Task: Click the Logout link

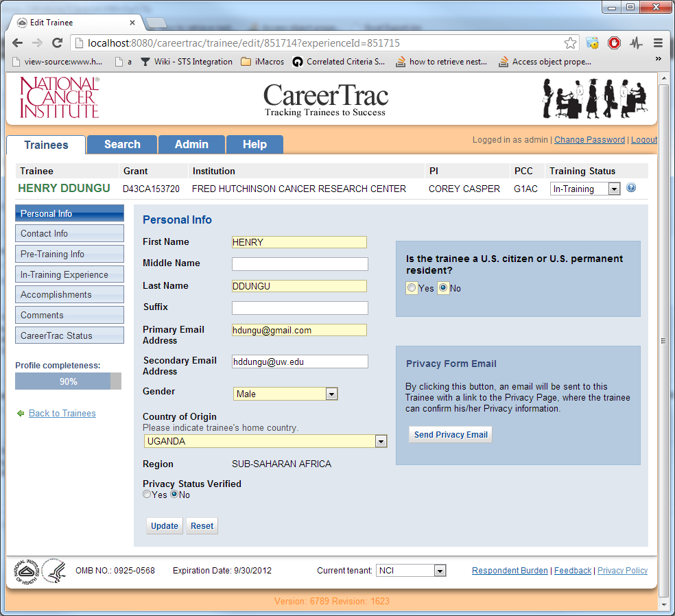Action: tap(644, 139)
